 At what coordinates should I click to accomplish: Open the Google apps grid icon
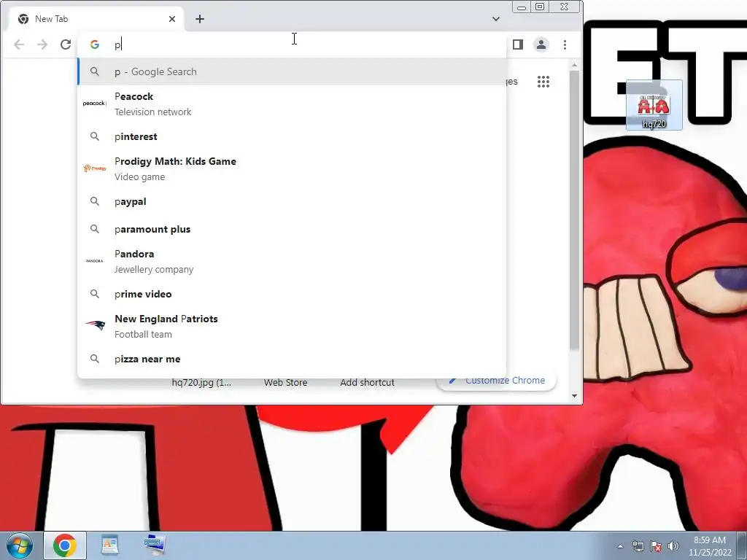[543, 82]
